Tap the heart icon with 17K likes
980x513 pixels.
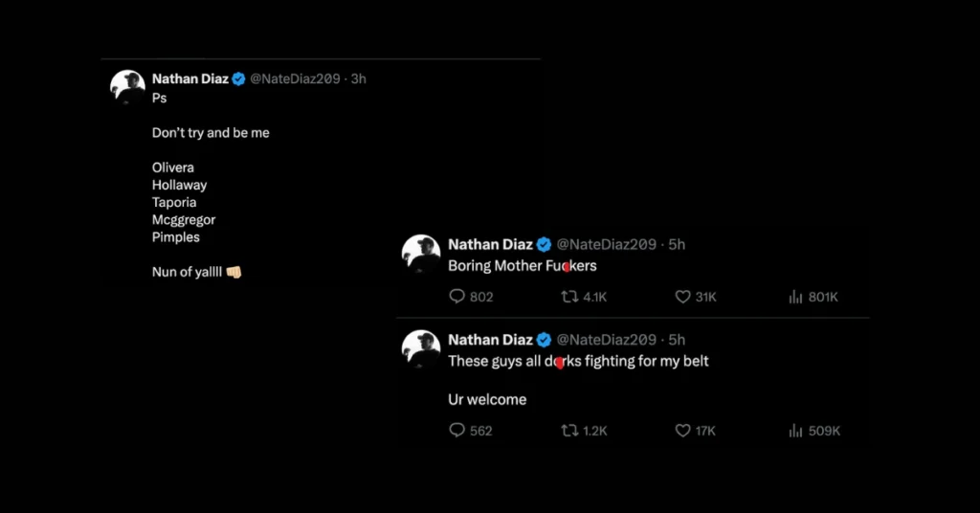tap(683, 431)
